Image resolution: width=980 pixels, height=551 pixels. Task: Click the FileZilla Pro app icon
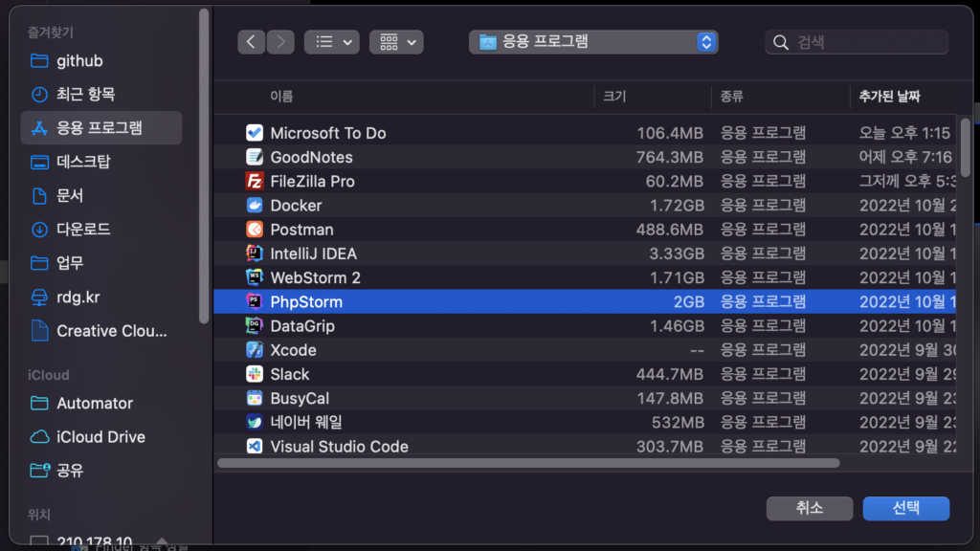coord(255,181)
